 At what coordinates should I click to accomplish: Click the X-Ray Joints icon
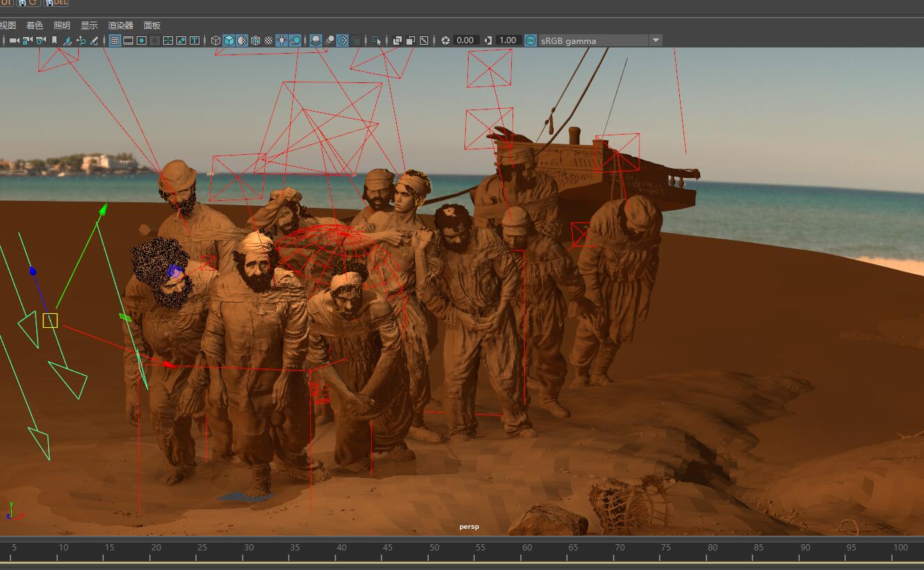(424, 40)
